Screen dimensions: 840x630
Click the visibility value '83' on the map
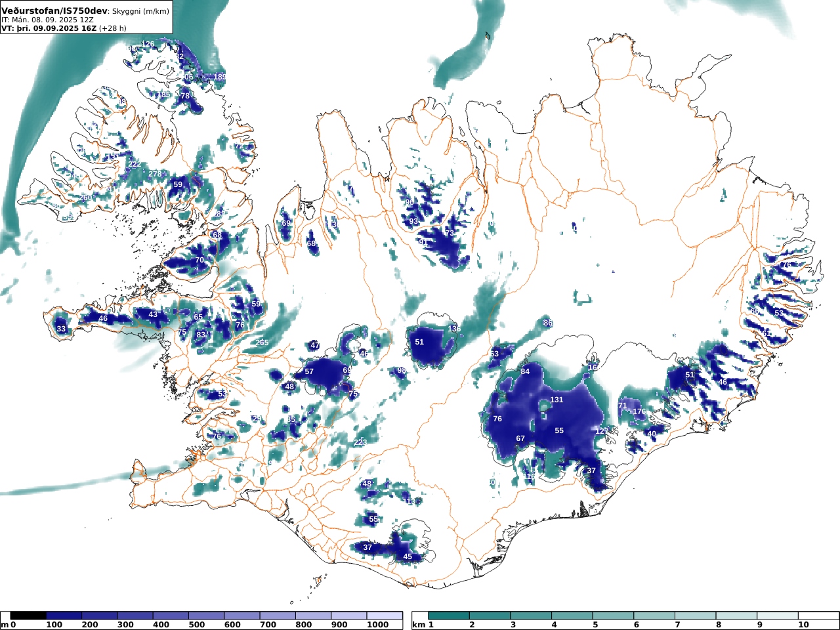point(201,335)
